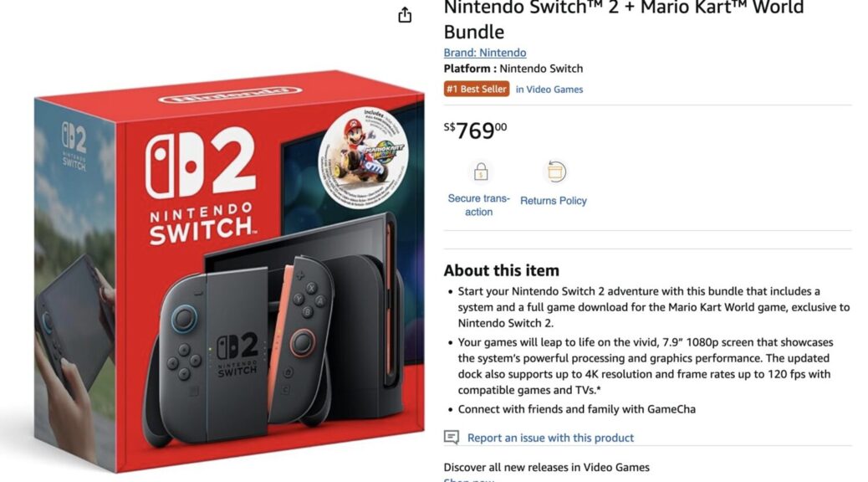Image resolution: width=868 pixels, height=482 pixels.
Task: Click the product title Nintendo Switch 2 bundle
Action: pyautogui.click(x=623, y=19)
